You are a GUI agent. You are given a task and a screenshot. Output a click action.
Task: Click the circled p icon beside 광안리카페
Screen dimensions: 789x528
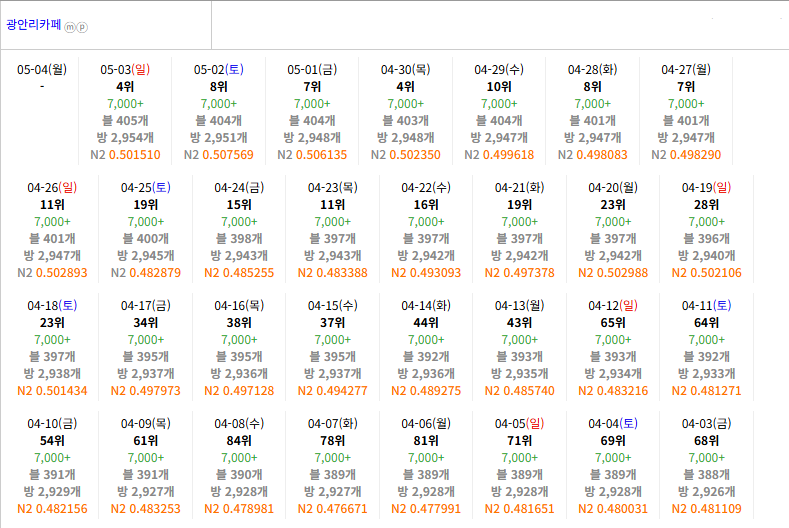pos(82,27)
